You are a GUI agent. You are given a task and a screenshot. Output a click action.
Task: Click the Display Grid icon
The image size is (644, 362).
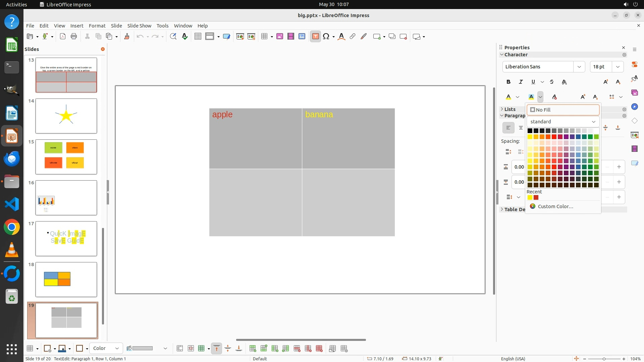click(198, 37)
